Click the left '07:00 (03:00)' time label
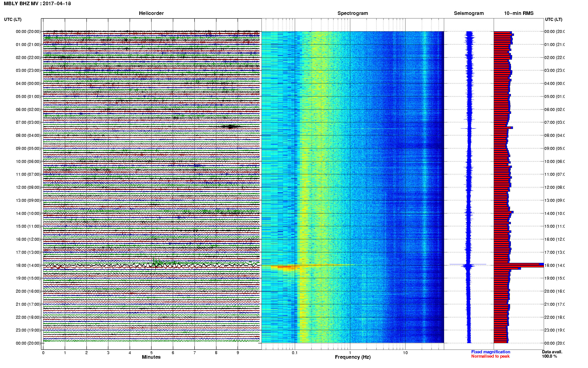 coord(28,122)
